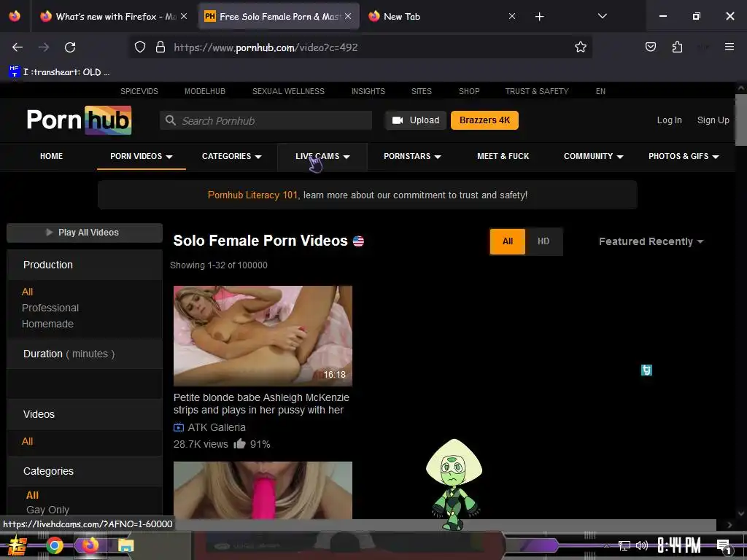
Task: Click the US flag icon beside heading
Action: pos(358,241)
